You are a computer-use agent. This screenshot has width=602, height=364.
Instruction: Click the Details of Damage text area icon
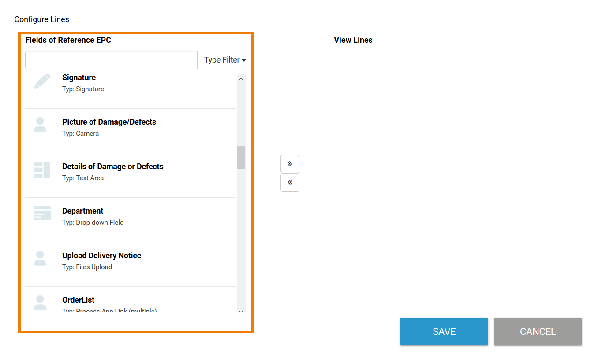pyautogui.click(x=42, y=170)
